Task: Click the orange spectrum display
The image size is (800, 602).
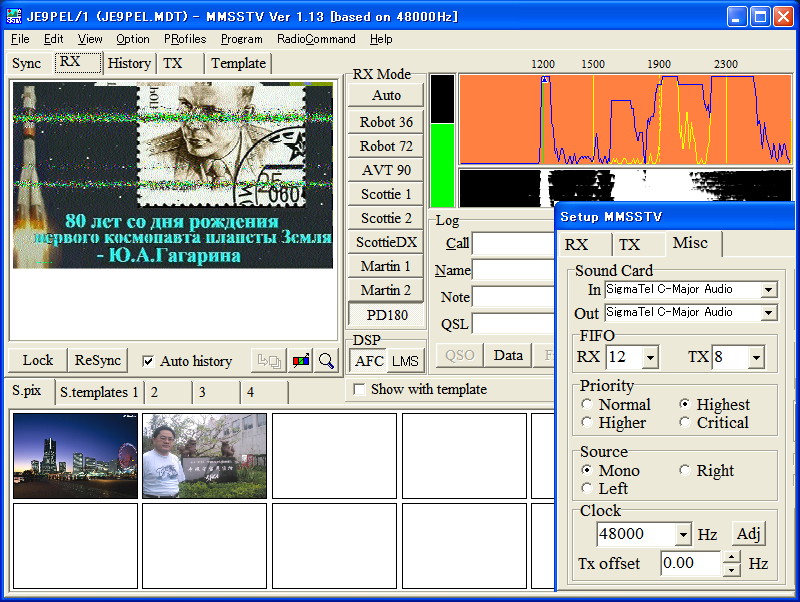Action: pos(625,119)
